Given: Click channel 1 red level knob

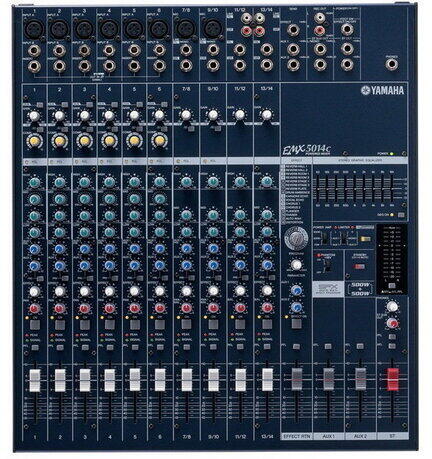Looking at the screenshot, I should tap(34, 308).
